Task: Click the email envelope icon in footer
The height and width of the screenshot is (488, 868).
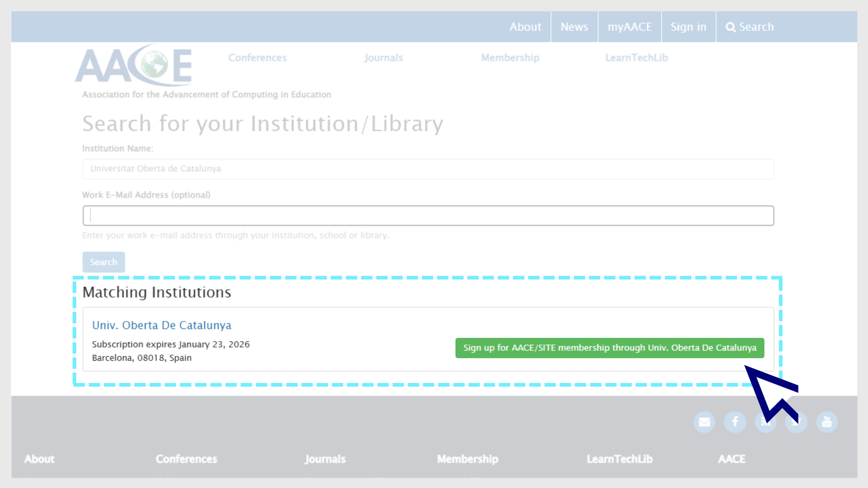Action: click(x=704, y=422)
